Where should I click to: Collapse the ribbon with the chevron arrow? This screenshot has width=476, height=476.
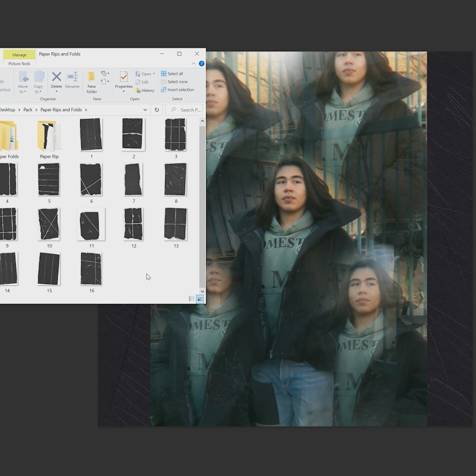pos(194,64)
